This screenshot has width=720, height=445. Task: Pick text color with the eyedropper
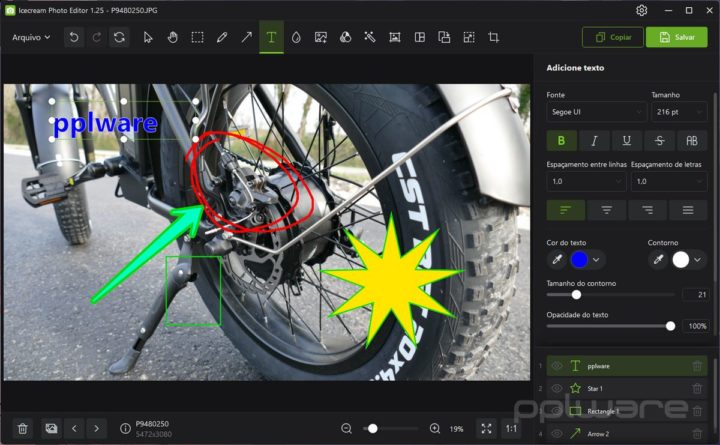557,260
